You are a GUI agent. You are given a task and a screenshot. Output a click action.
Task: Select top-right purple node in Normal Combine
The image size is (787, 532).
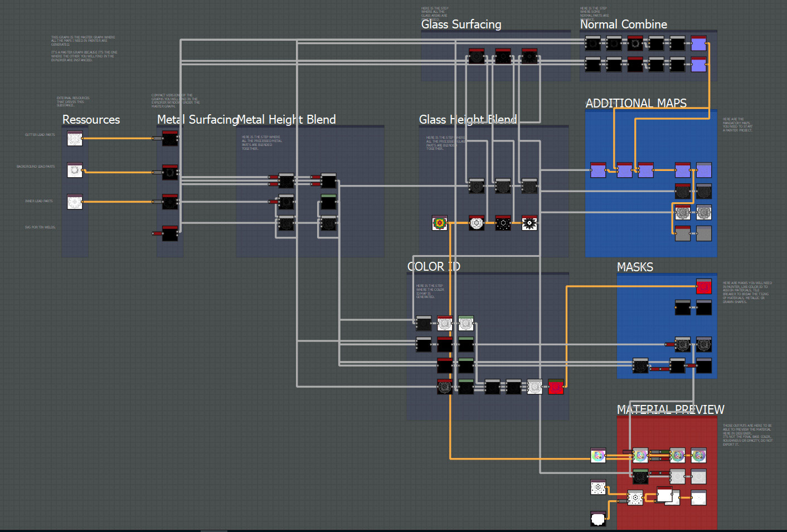[698, 43]
